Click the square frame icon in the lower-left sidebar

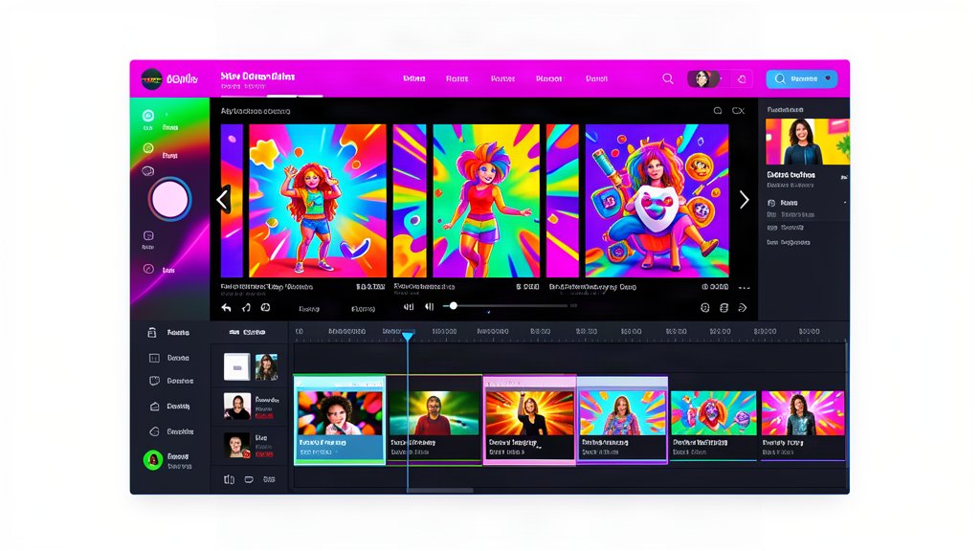click(154, 358)
